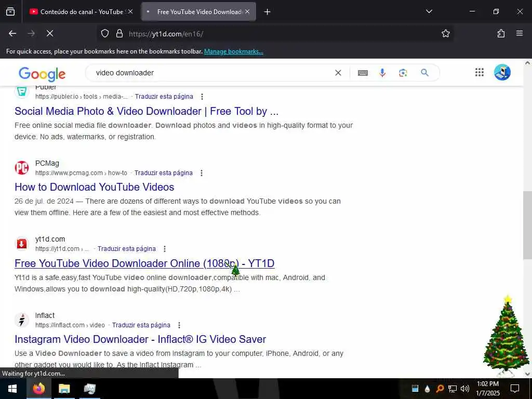Open Social Media Photo & Video Downloader result
Image resolution: width=532 pixels, height=399 pixels.
[147, 111]
